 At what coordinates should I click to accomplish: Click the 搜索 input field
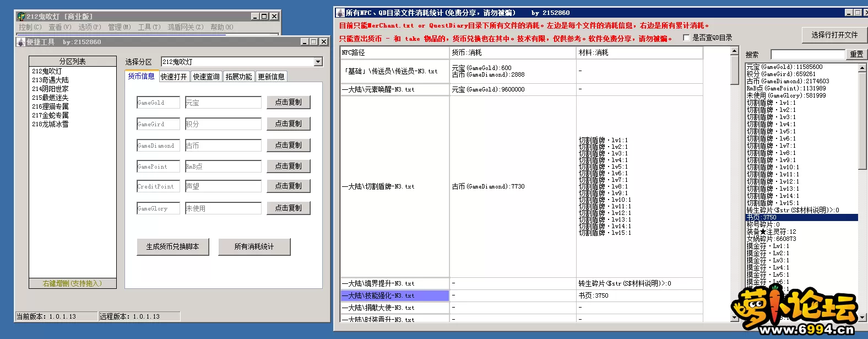[x=807, y=55]
